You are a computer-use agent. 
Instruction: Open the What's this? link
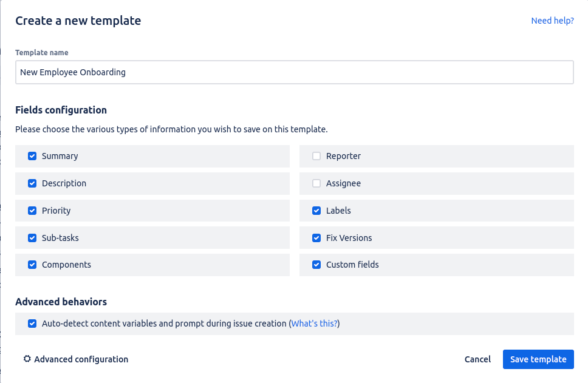(x=314, y=324)
